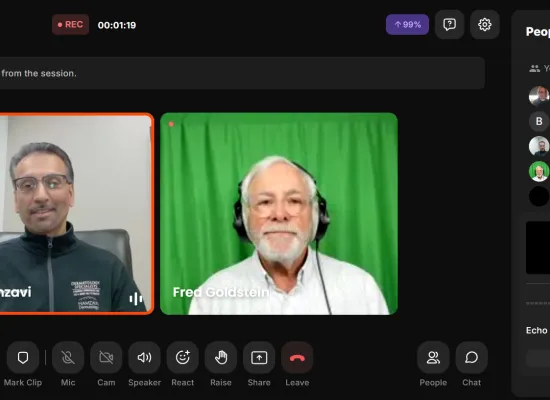Click the Fred Goldstein name label
This screenshot has width=550, height=400.
coord(221,292)
